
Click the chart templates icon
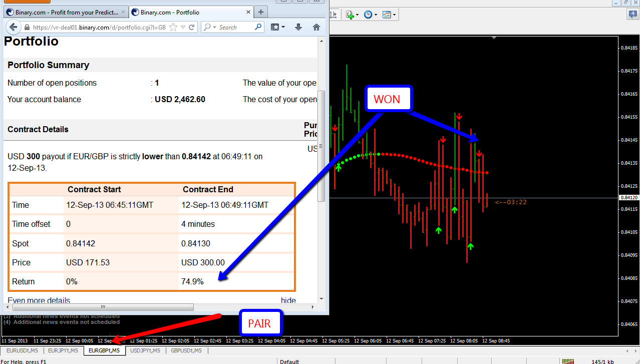387,15
